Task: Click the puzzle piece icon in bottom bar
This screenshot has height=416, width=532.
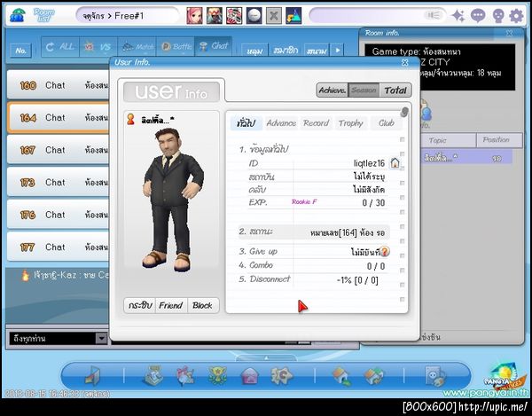Action: tap(281, 375)
